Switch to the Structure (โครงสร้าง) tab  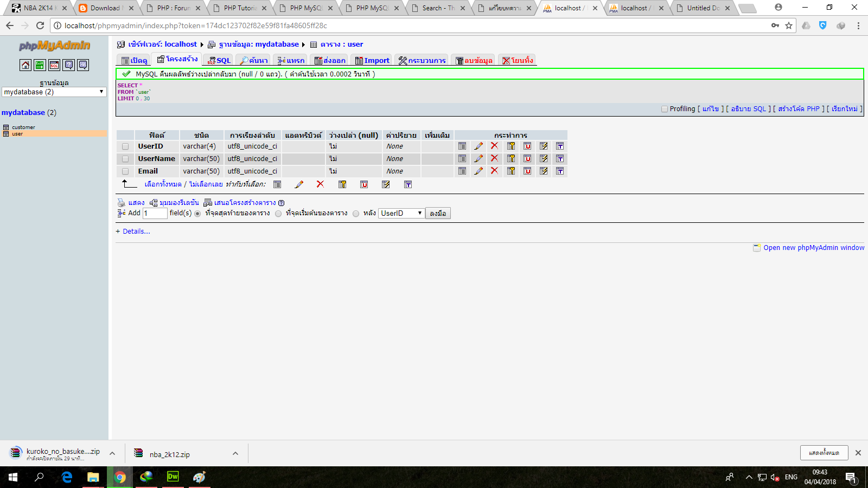(177, 59)
